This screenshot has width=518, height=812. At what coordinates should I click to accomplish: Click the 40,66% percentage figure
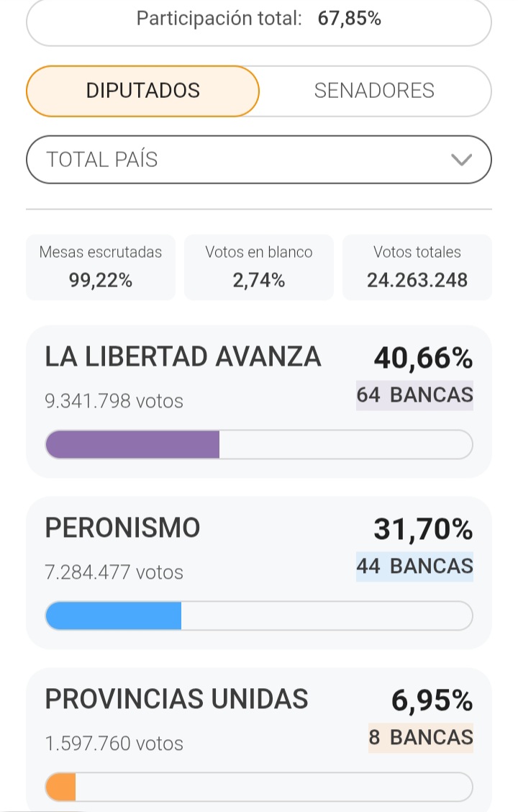423,358
